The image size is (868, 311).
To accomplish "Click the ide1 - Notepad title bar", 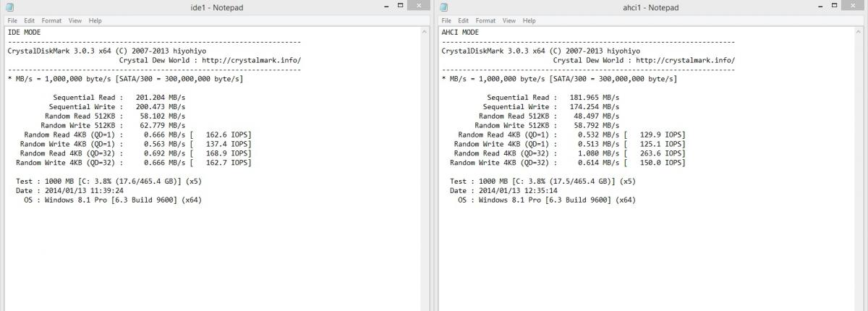I will (x=216, y=7).
